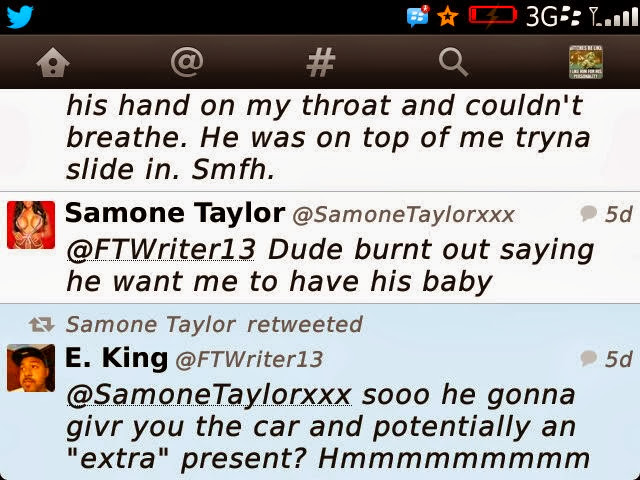The width and height of the screenshot is (640, 480).
Task: Open my profile picture tab
Action: 586,62
